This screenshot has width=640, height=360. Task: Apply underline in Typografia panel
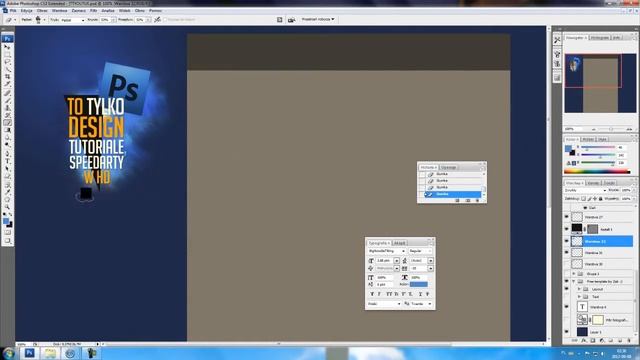coord(420,294)
